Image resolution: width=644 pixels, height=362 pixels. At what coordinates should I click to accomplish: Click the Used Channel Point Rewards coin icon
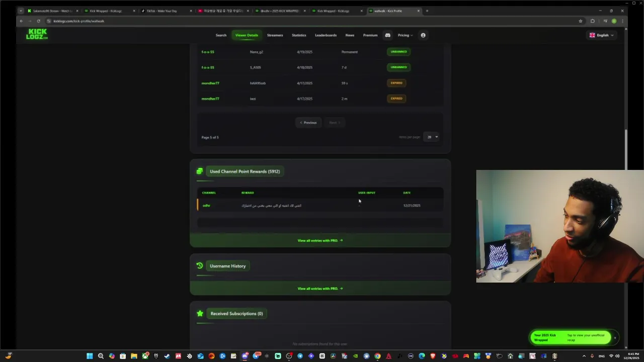pyautogui.click(x=200, y=171)
